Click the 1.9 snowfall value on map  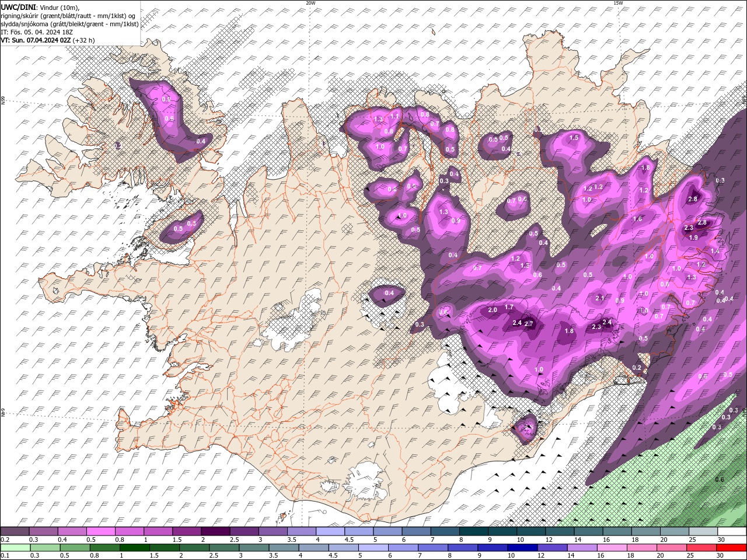tap(693, 237)
